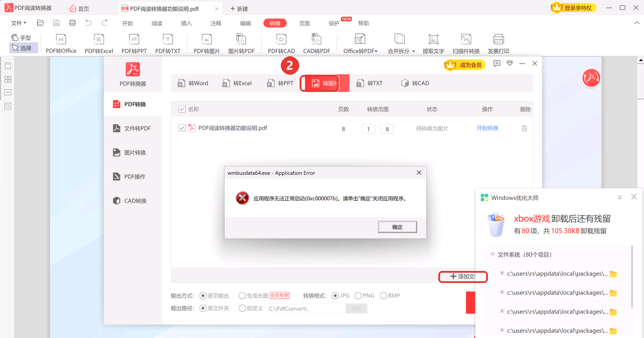Choose the PDF转TXT tool
Viewport: 644px width, 338px height.
(168, 44)
